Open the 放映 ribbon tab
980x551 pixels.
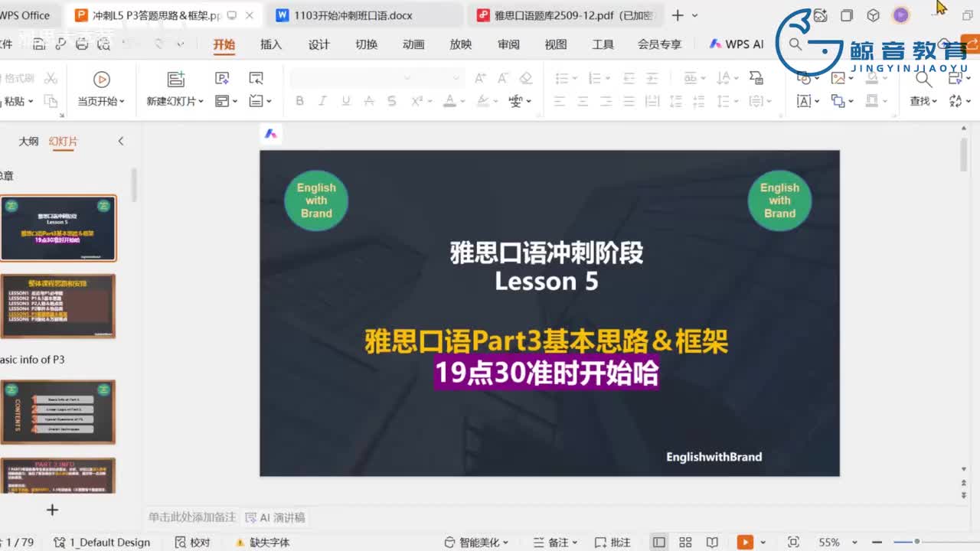[x=461, y=44]
